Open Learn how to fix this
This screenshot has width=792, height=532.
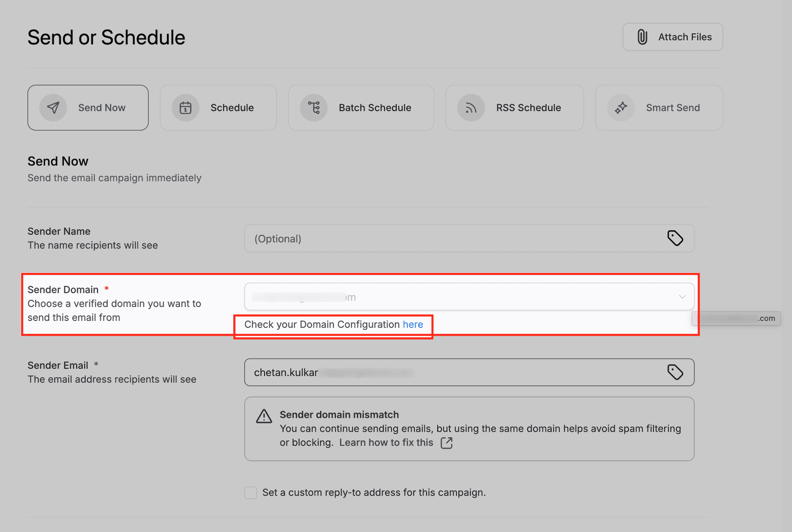click(386, 443)
